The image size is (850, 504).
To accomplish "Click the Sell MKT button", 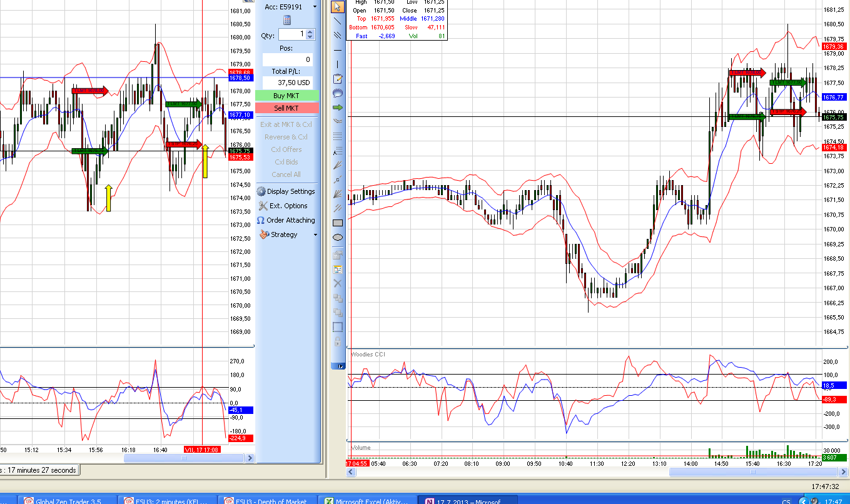I will tap(286, 108).
